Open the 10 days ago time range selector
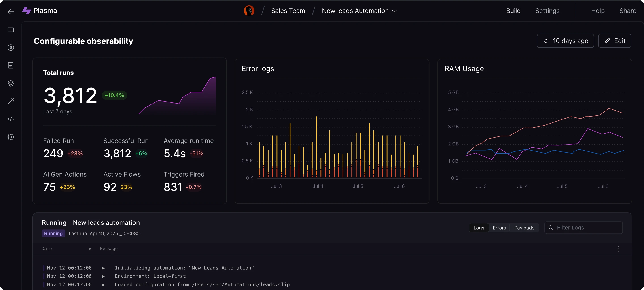 coord(566,41)
